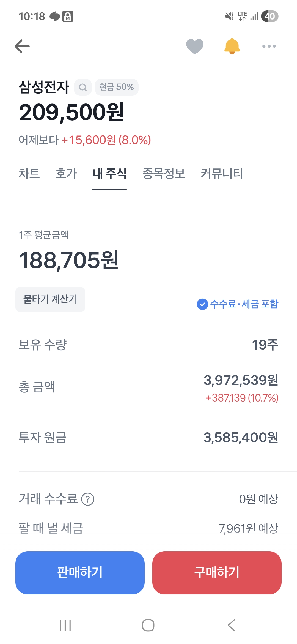Tap the back arrow icon
The height and width of the screenshot is (644, 297).
tap(22, 46)
